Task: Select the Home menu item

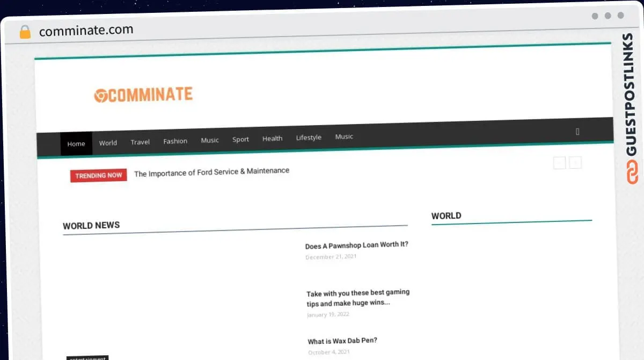Action: [76, 143]
